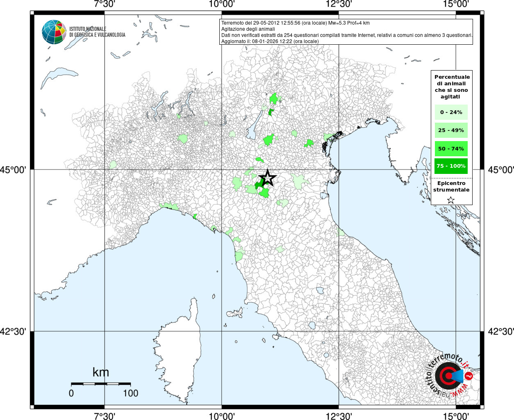Click the top 10°00' longitude label
The height and width of the screenshot is (420, 514).
222,4
